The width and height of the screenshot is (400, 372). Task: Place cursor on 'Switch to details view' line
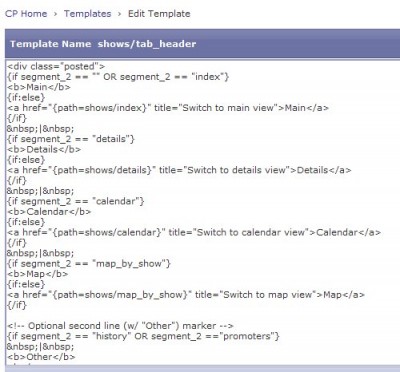click(x=179, y=170)
